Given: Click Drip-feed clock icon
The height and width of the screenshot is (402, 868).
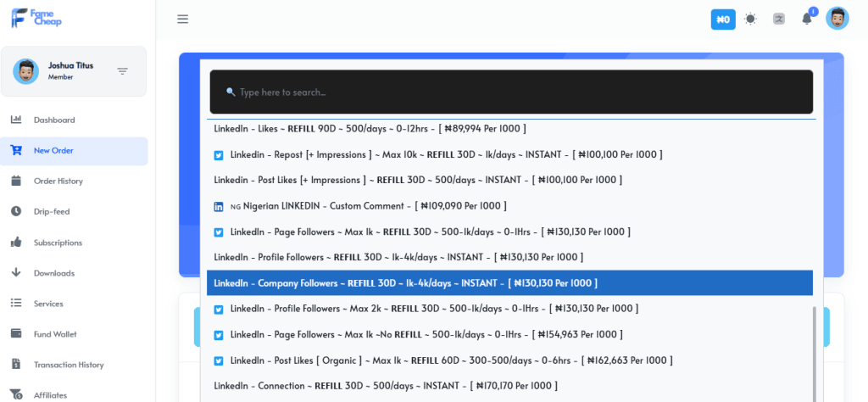Looking at the screenshot, I should coord(16,211).
